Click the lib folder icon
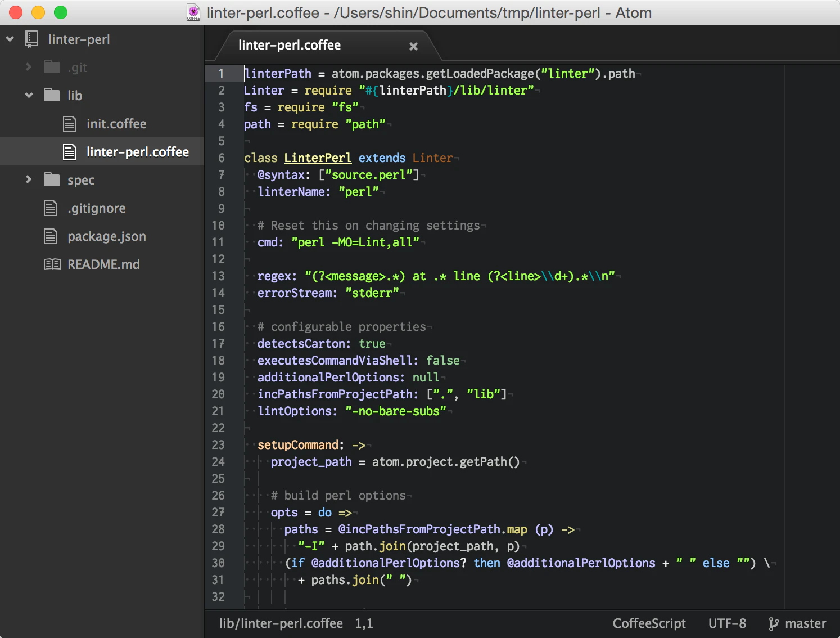The image size is (840, 638). click(52, 95)
